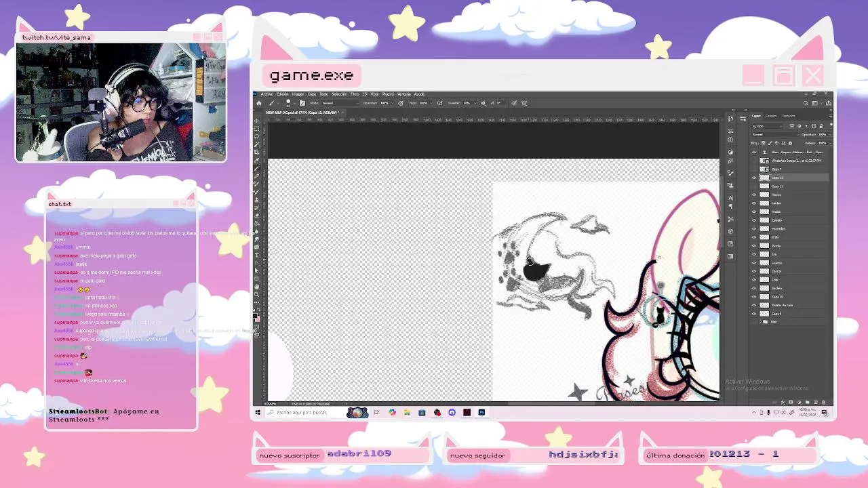Hide the Cola layer
868x488 pixels.
tap(753, 280)
